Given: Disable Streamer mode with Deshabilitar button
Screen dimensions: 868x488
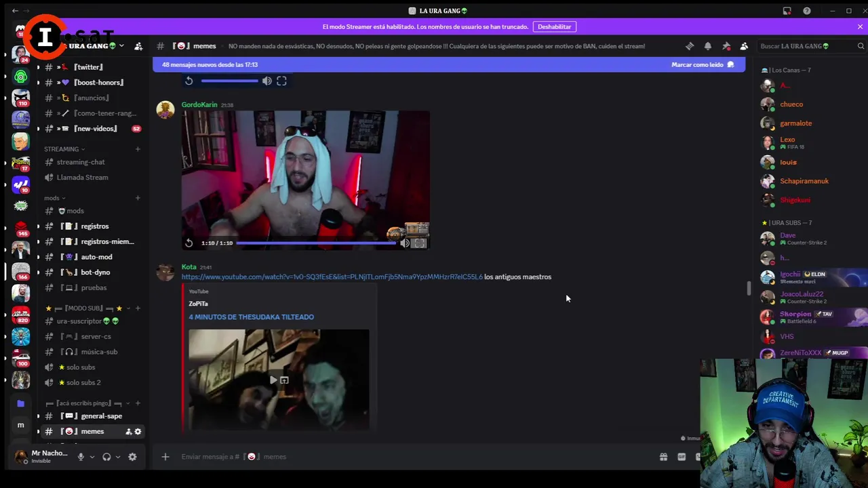Looking at the screenshot, I should click(555, 26).
